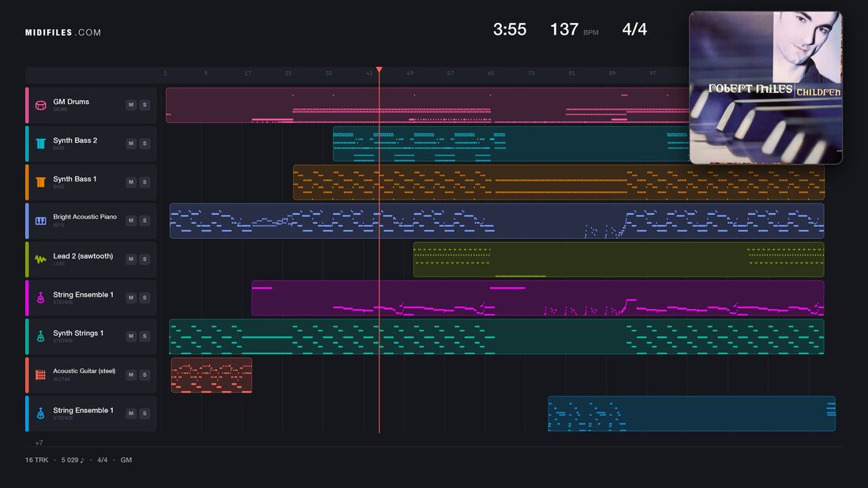Mute the Synth Bass 2 track
The image size is (868, 488).
pos(131,143)
